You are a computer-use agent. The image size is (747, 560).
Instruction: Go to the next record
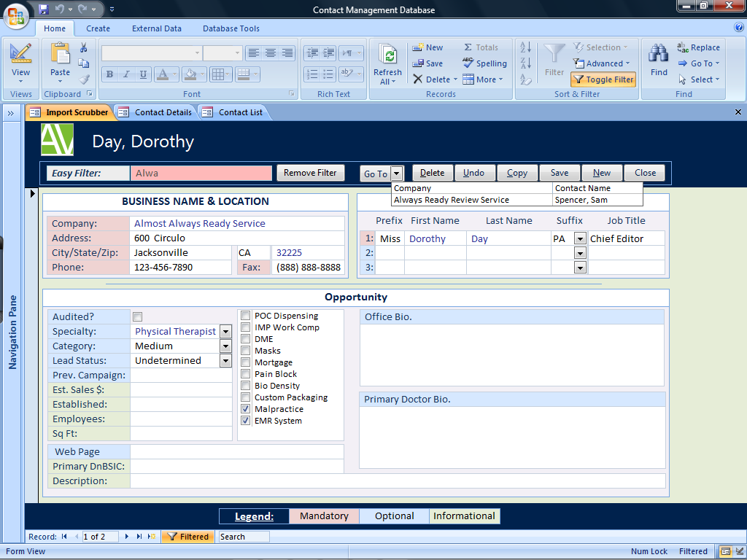127,537
